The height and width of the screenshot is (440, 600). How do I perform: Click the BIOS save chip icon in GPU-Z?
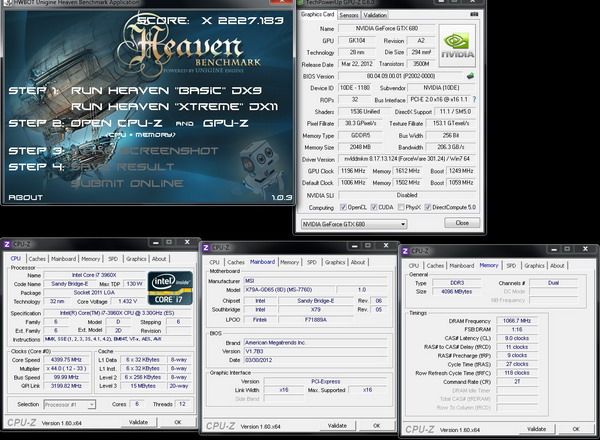point(470,76)
